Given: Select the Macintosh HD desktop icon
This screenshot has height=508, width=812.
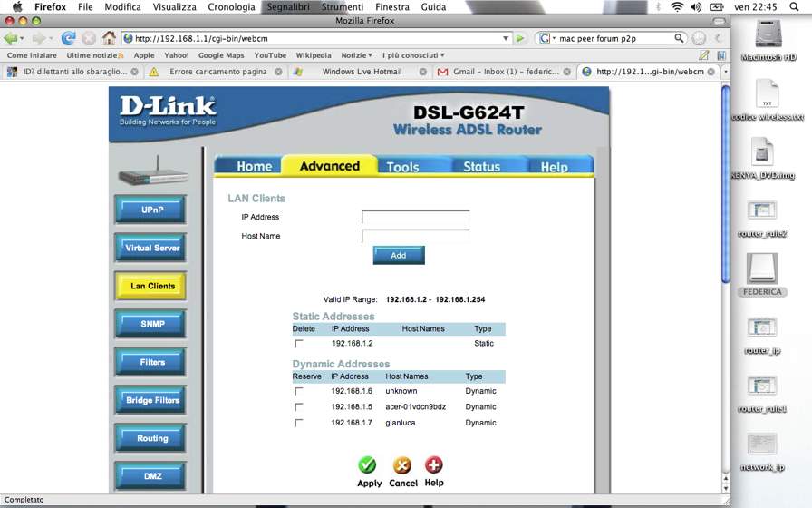Looking at the screenshot, I should click(x=768, y=34).
